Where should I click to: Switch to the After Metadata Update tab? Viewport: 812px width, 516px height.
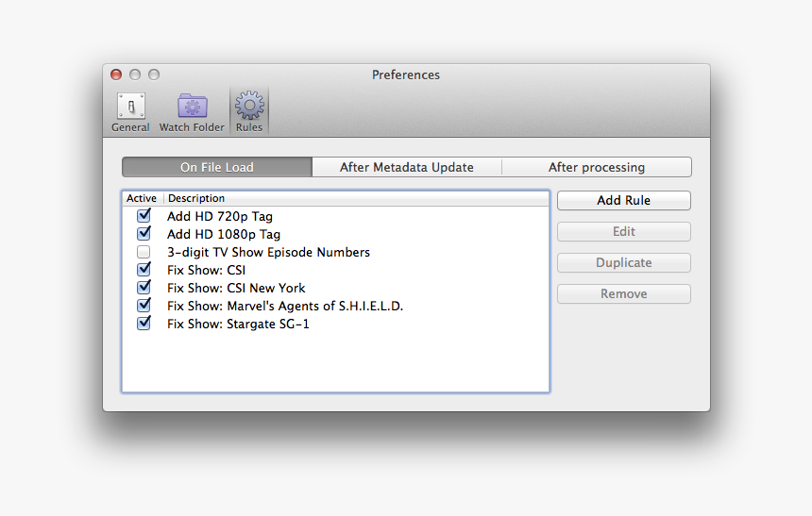tap(406, 167)
